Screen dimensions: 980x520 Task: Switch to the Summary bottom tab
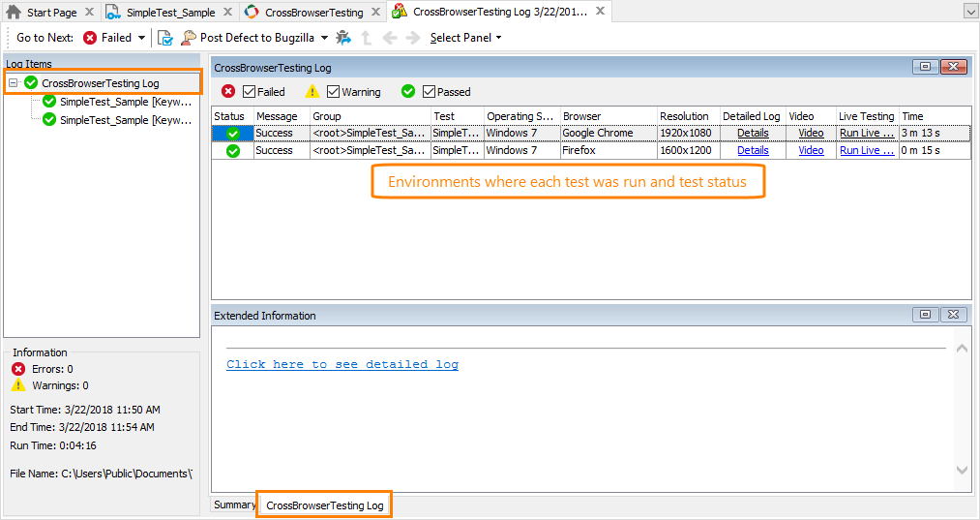pos(234,505)
